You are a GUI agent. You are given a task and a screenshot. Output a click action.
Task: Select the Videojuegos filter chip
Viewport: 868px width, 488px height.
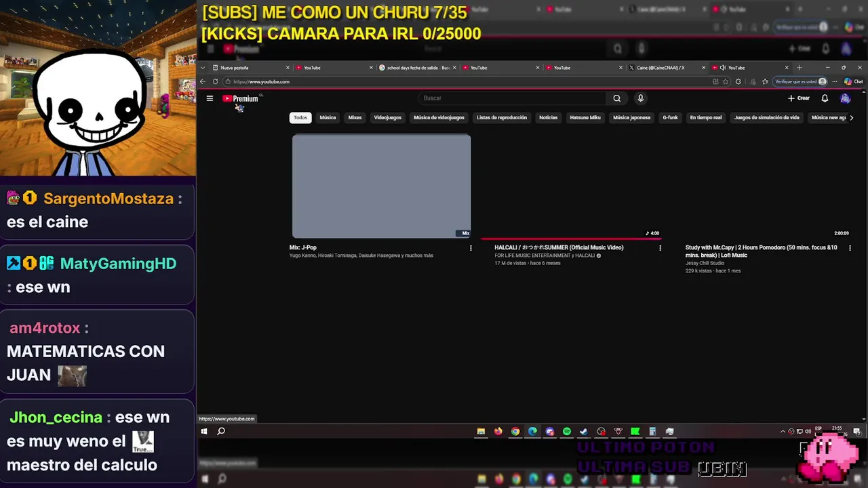(x=388, y=117)
